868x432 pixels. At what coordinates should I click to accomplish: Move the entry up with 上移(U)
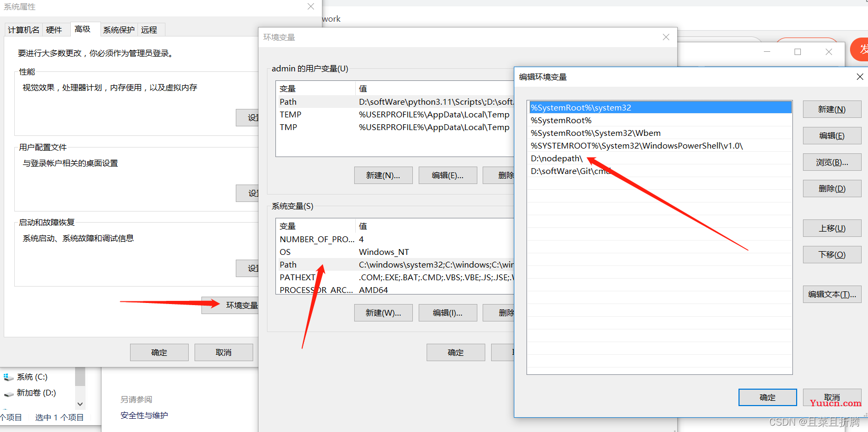(832, 228)
